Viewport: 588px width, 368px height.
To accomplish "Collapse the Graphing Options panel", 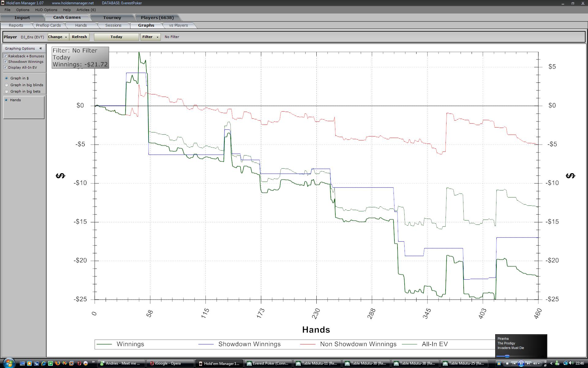I will 40,48.
